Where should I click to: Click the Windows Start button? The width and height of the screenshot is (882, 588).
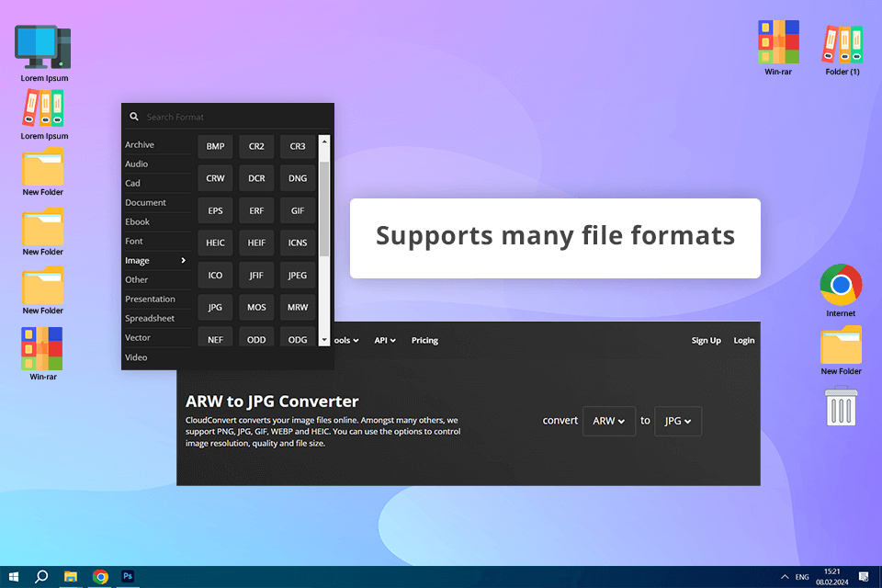tap(14, 577)
